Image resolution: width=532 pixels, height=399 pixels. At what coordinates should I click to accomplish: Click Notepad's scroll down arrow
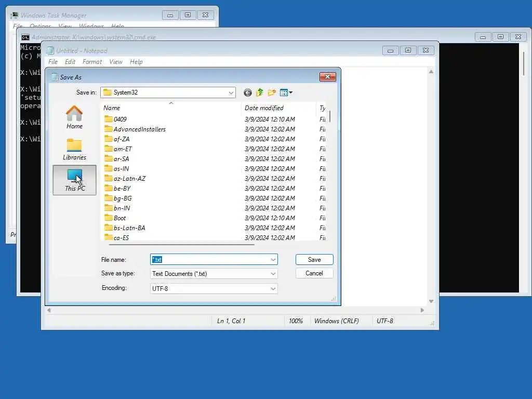click(431, 301)
